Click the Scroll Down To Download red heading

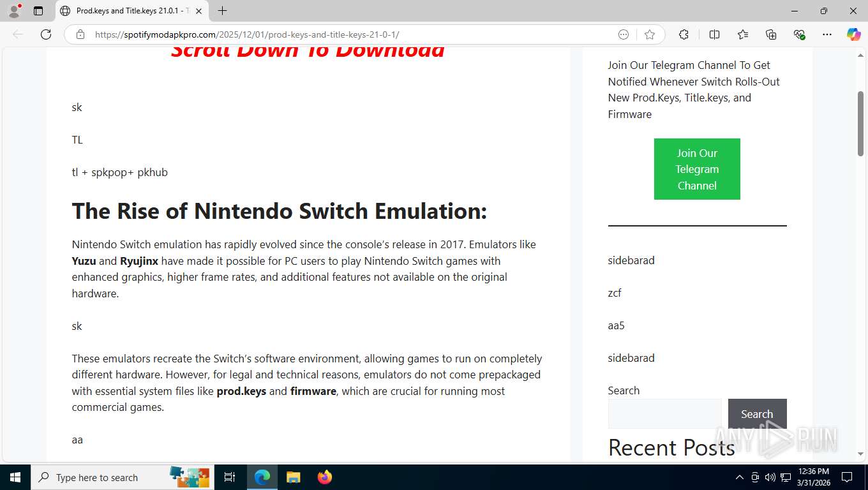[308, 52]
